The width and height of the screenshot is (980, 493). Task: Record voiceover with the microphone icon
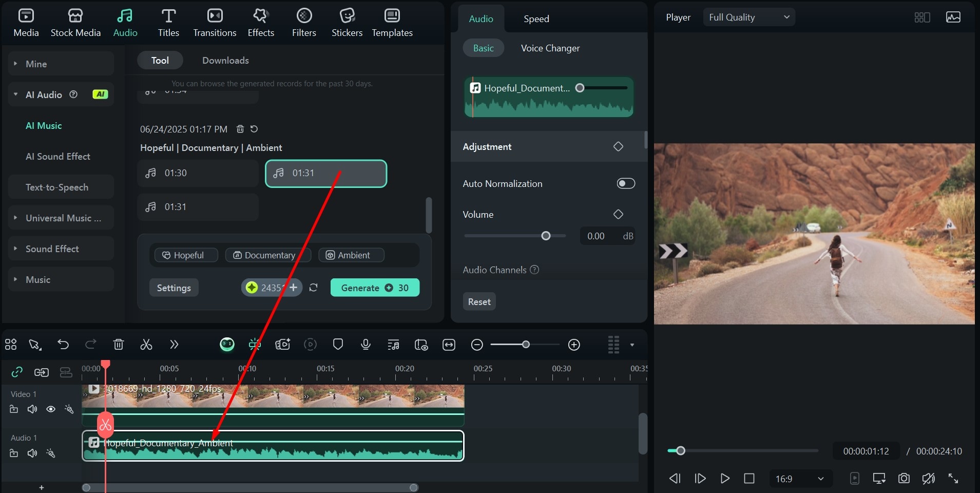tap(366, 344)
